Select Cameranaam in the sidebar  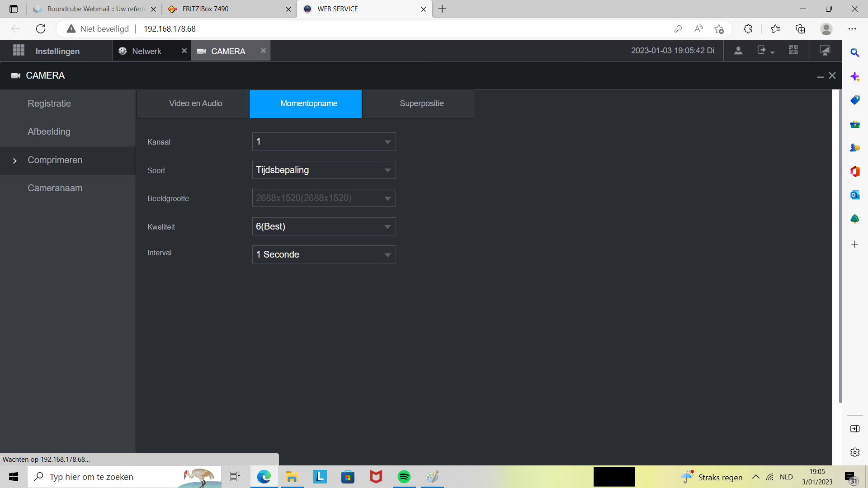(x=55, y=188)
